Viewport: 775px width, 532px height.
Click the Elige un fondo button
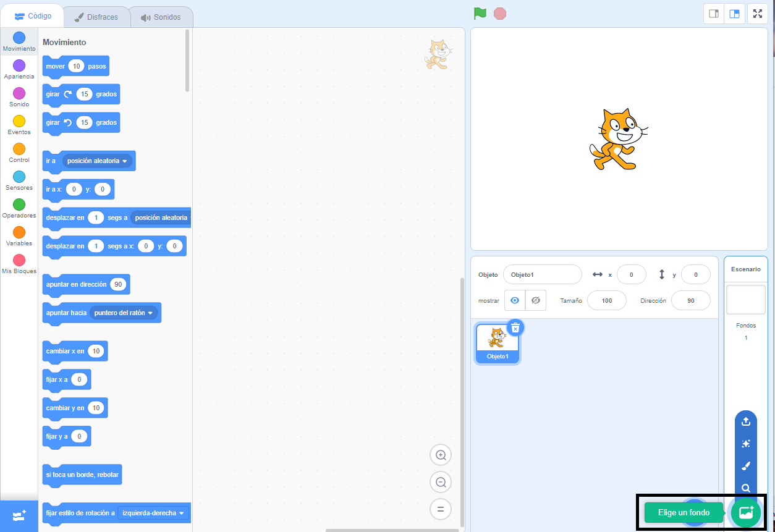(682, 512)
